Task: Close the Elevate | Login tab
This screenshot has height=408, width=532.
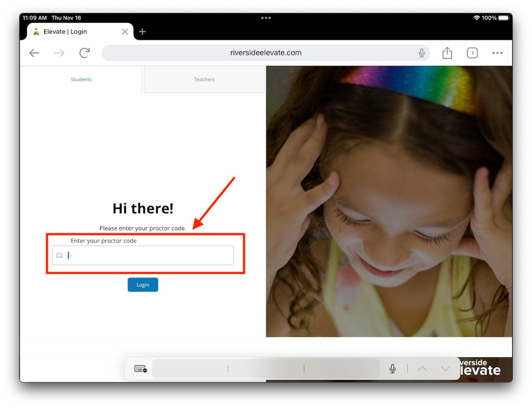Action: [x=125, y=32]
